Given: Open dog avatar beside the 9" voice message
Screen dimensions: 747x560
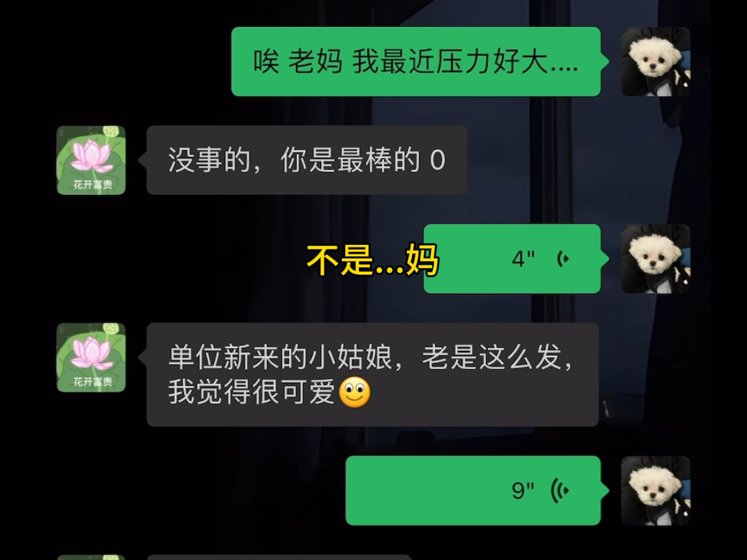Looking at the screenshot, I should point(656,490).
